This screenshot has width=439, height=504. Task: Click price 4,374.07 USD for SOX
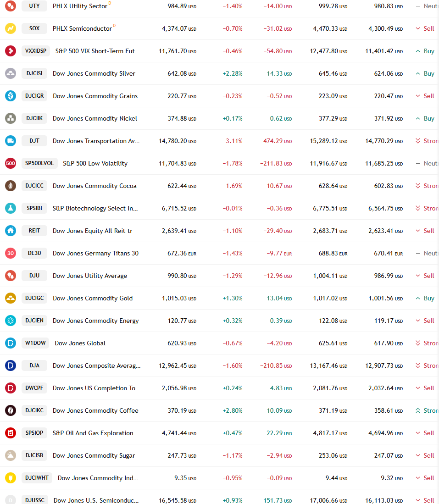179,28
